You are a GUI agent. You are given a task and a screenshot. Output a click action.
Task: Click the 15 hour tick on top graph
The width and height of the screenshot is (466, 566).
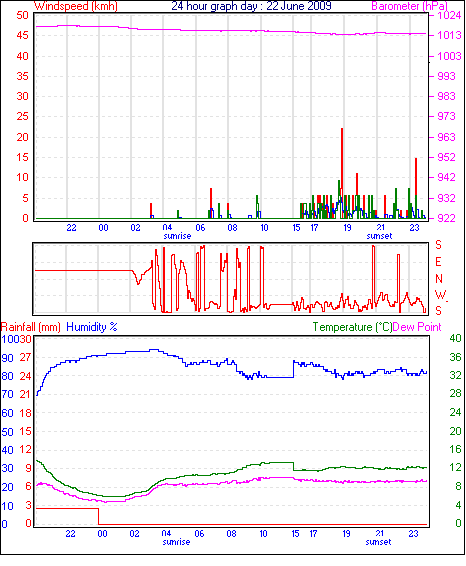click(x=296, y=228)
